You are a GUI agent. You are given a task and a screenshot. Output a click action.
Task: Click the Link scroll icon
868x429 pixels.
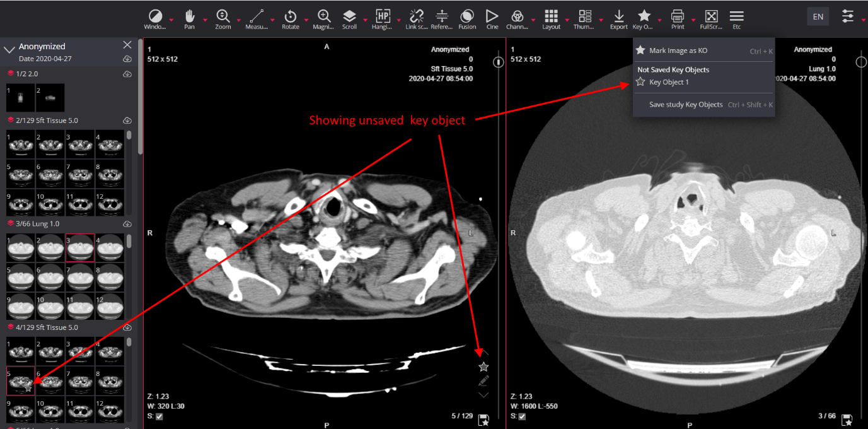(416, 16)
